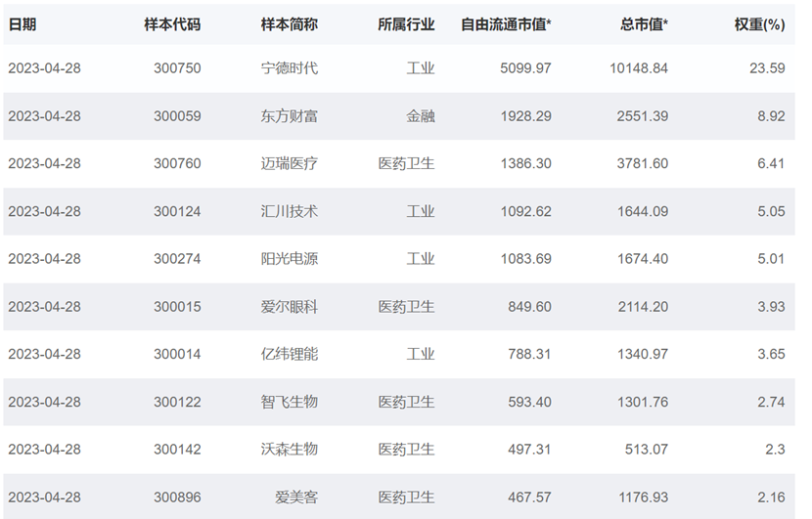Click weight value 2.3
812x519 pixels.
coord(775,450)
